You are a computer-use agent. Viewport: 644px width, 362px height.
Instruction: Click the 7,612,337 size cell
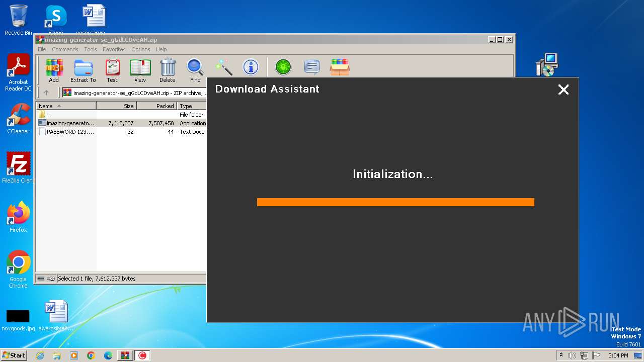[x=121, y=123]
